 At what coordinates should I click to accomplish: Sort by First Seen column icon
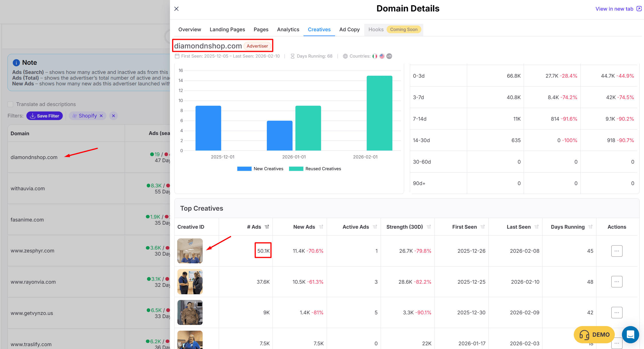(x=483, y=227)
